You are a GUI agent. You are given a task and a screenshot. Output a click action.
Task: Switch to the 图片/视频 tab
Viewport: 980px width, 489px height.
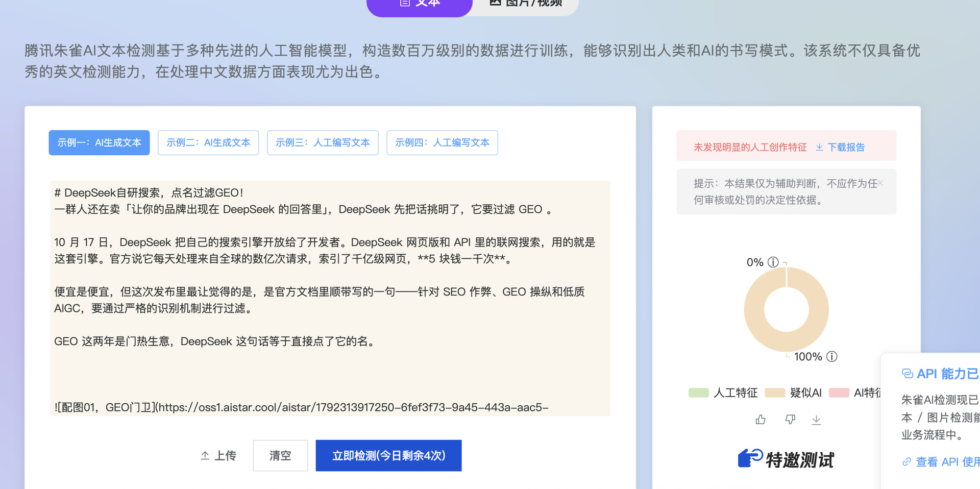pos(526,4)
